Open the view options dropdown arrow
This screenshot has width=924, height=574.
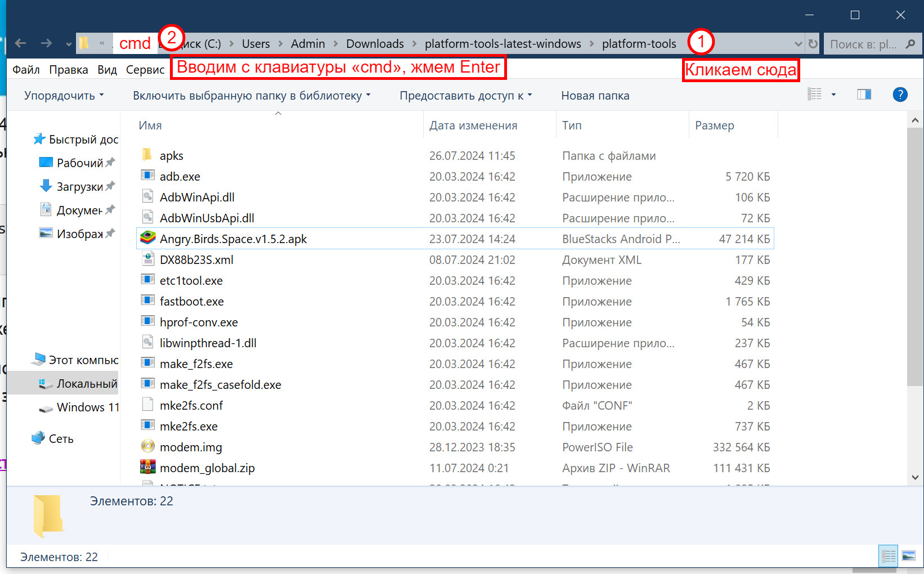pos(833,95)
